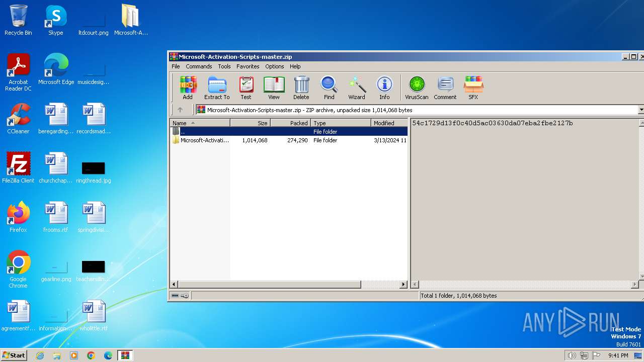Open FileZilla Client desktop shortcut
Screen dimensions: 644x362
(x=18, y=168)
